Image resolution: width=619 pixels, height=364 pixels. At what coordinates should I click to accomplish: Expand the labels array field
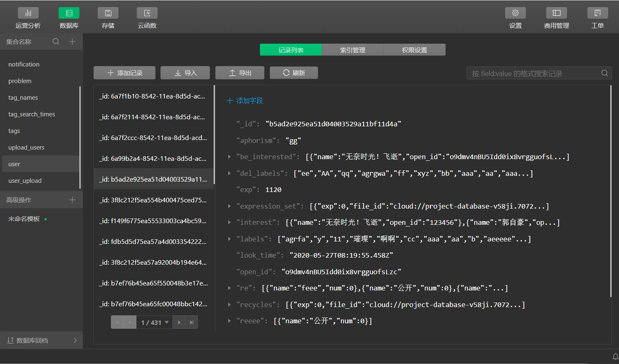(x=229, y=239)
